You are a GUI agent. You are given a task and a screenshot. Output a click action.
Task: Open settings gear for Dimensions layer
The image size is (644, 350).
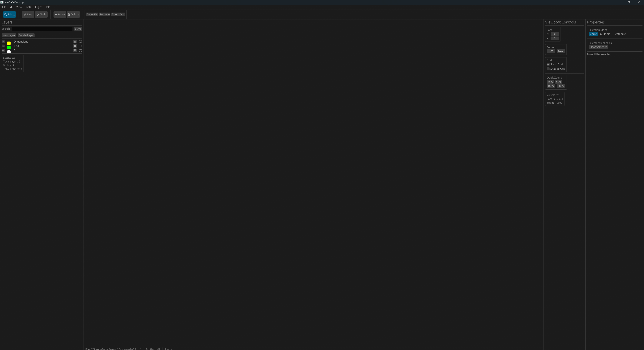pos(75,42)
